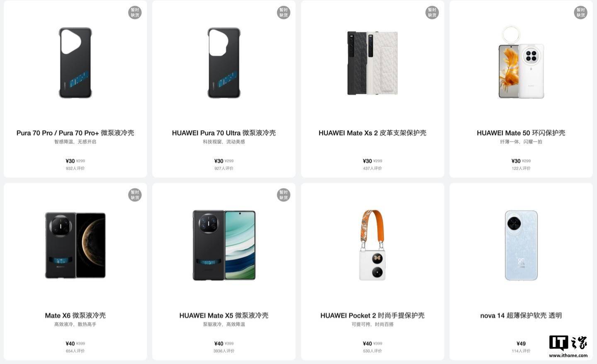597x364 pixels.
Task: Click out-of-stock badge on Pura 70 Ultra card
Action: (x=284, y=12)
